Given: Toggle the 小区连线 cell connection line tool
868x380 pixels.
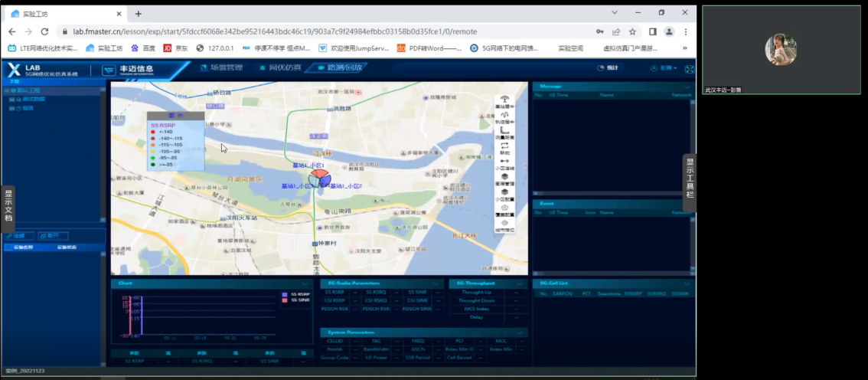Looking at the screenshot, I should point(505,162).
